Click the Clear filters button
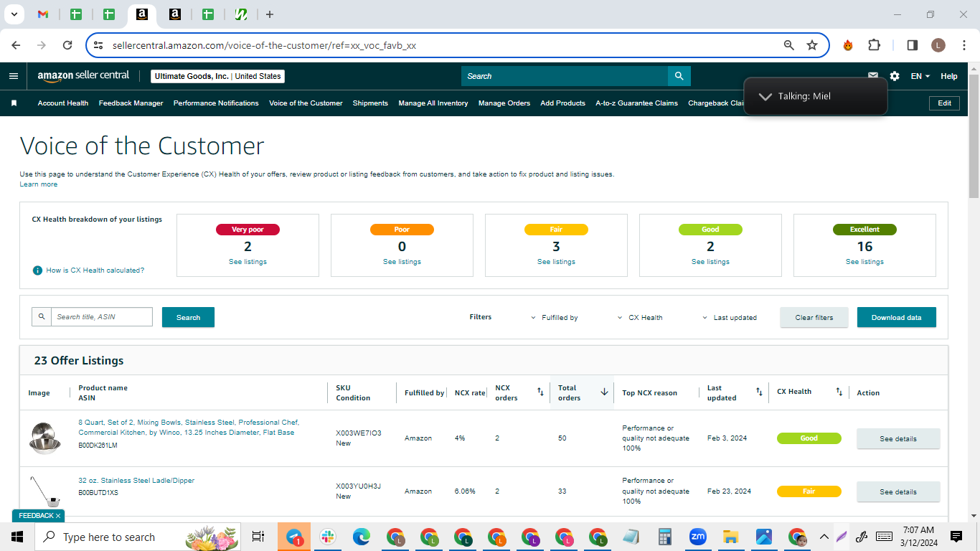This screenshot has width=980, height=551. [x=814, y=317]
